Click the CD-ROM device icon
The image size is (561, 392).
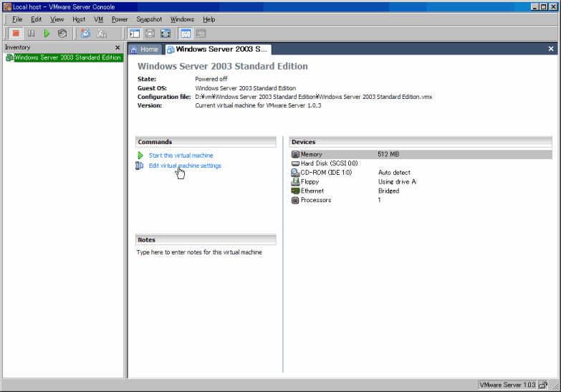pyautogui.click(x=295, y=173)
